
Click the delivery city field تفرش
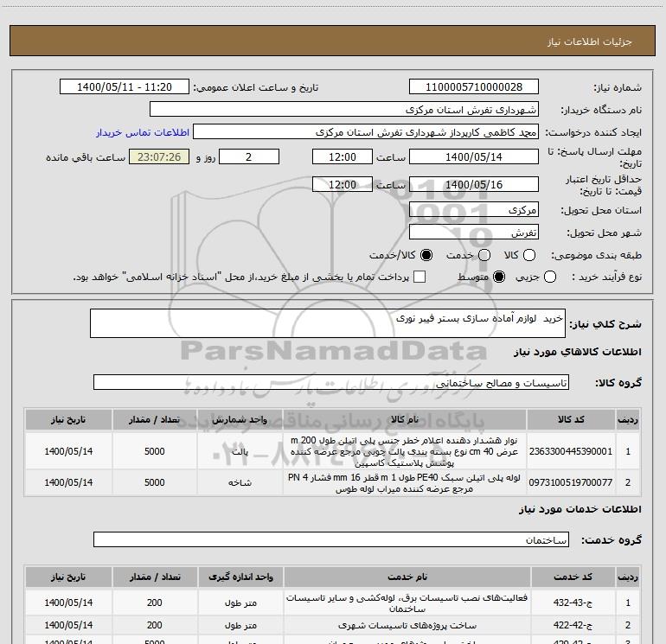click(474, 233)
